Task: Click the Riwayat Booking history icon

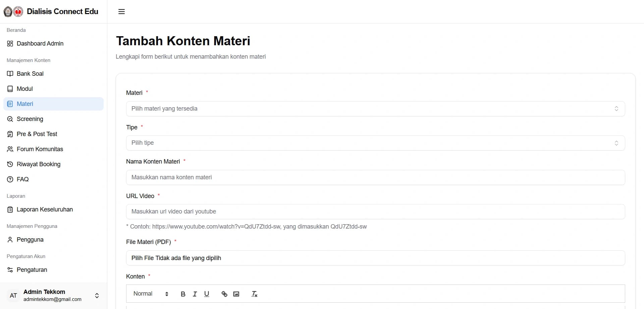Action: click(x=10, y=164)
